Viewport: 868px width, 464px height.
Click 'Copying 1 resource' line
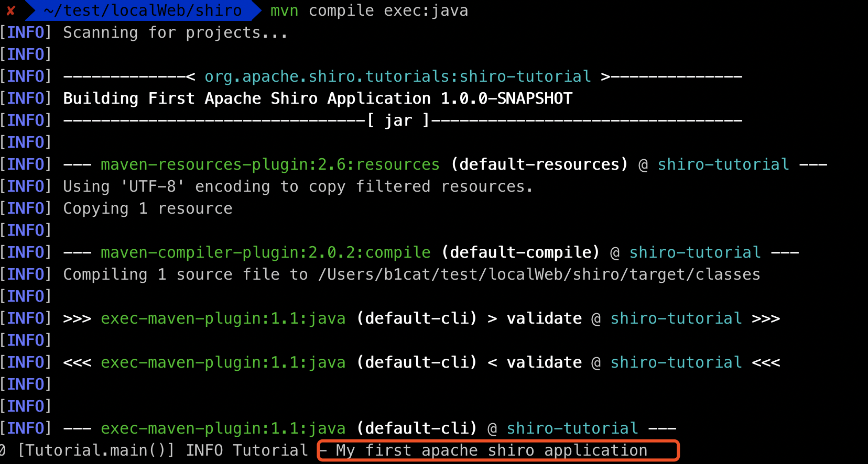148,208
